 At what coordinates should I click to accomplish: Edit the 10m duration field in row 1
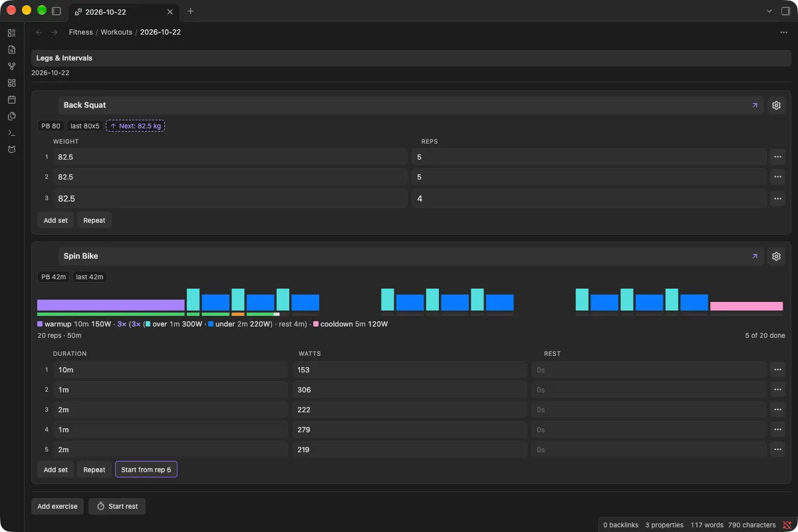click(x=170, y=370)
